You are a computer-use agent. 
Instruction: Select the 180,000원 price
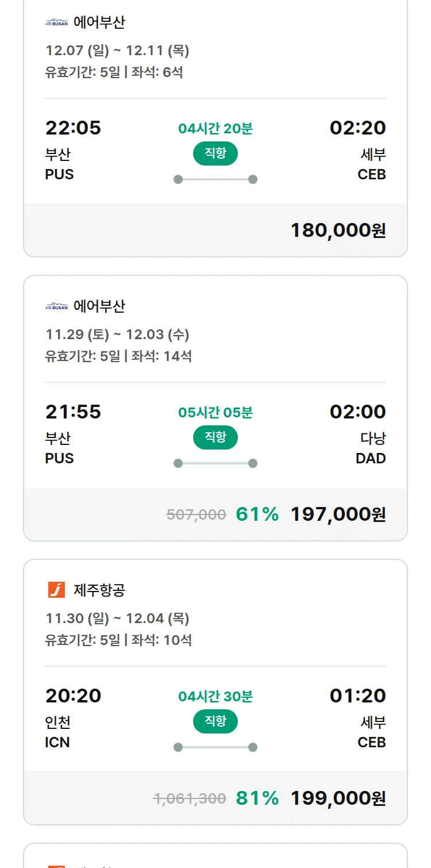pyautogui.click(x=338, y=231)
